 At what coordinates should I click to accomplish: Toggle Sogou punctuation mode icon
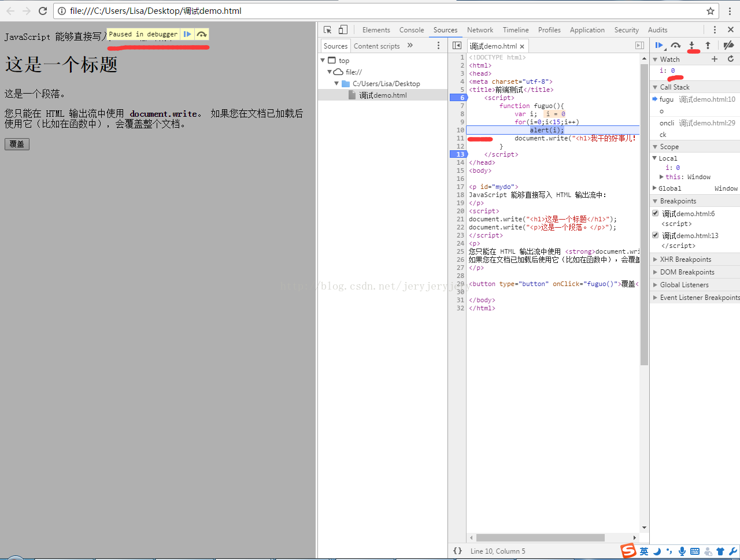click(x=669, y=551)
